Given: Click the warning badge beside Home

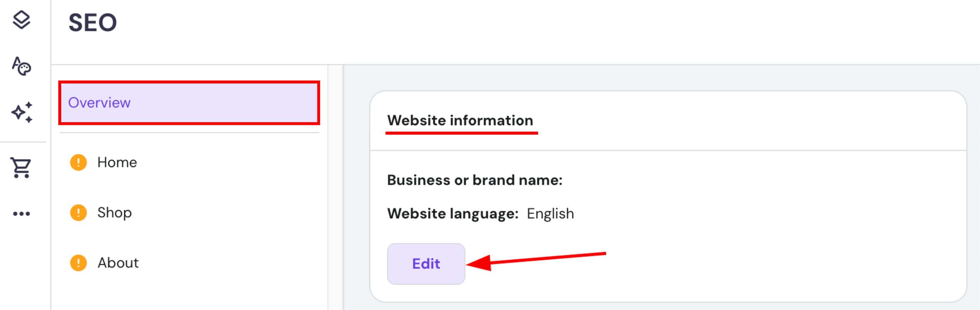Looking at the screenshot, I should pyautogui.click(x=78, y=162).
